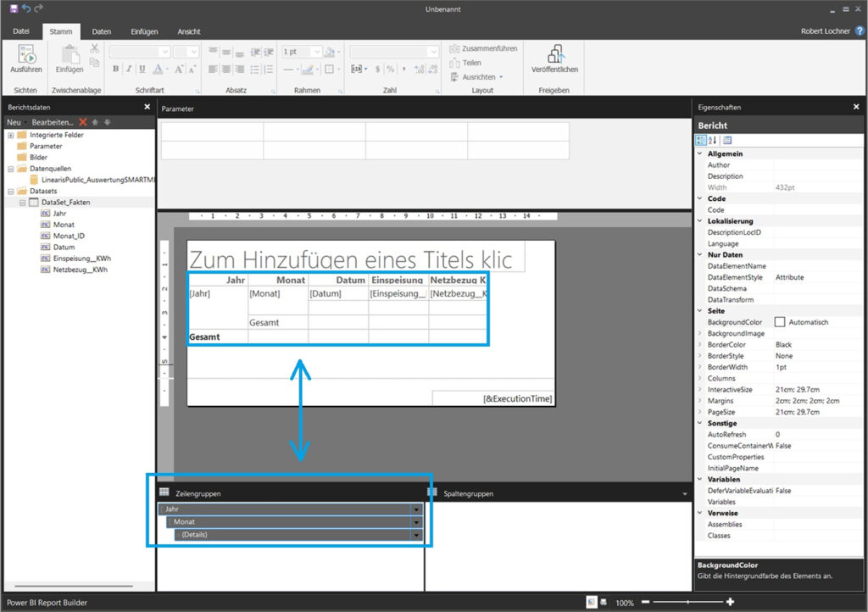Click the red delete X in Berichtsdaten
The image size is (868, 612).
(83, 123)
